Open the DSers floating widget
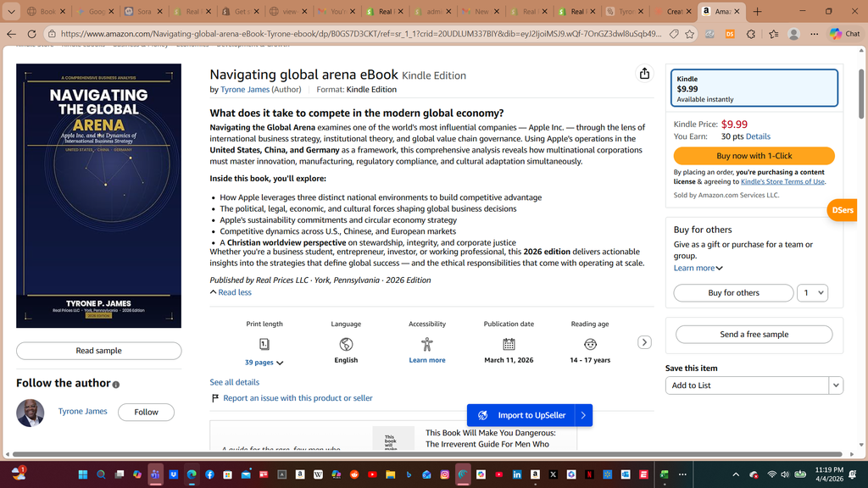This screenshot has height=488, width=868. point(842,210)
